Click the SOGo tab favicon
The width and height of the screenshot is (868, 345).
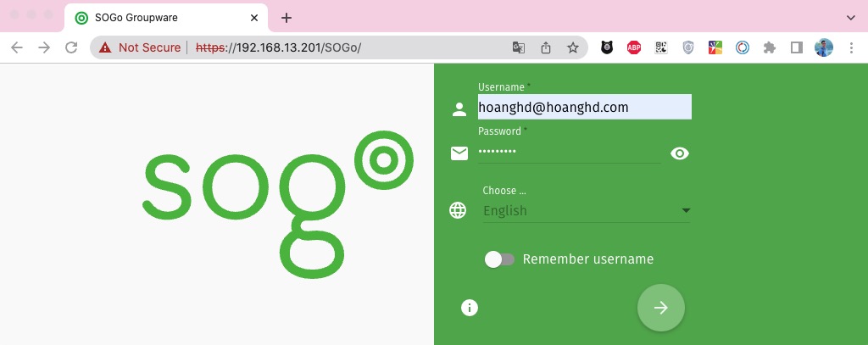click(x=81, y=18)
